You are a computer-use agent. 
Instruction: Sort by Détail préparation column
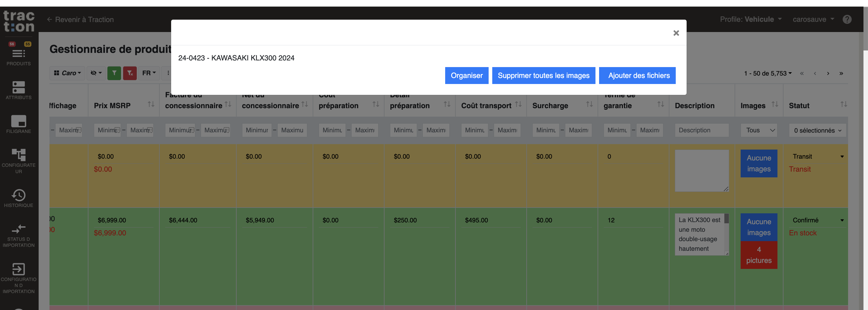click(447, 104)
